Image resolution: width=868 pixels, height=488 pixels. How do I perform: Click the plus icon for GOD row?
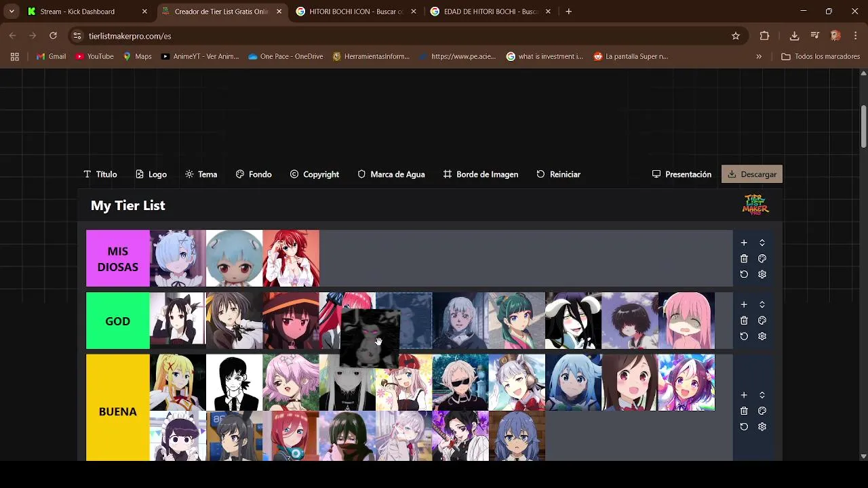(744, 304)
